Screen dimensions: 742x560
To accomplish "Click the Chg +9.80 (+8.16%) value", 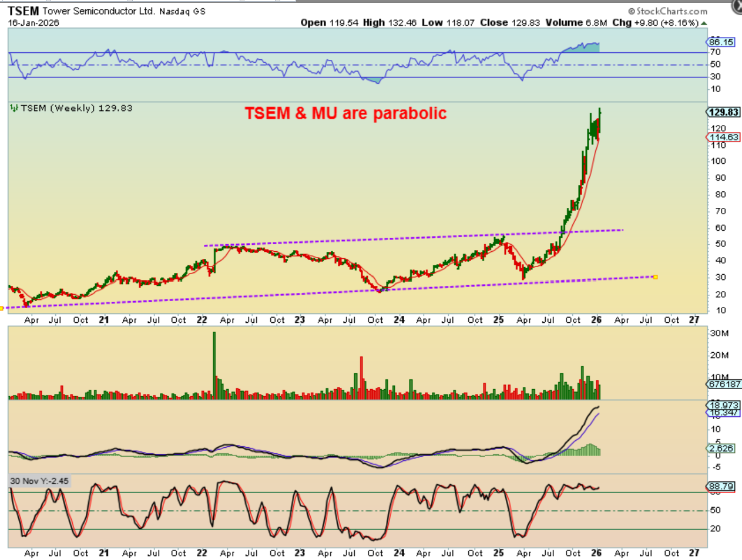I will click(655, 22).
